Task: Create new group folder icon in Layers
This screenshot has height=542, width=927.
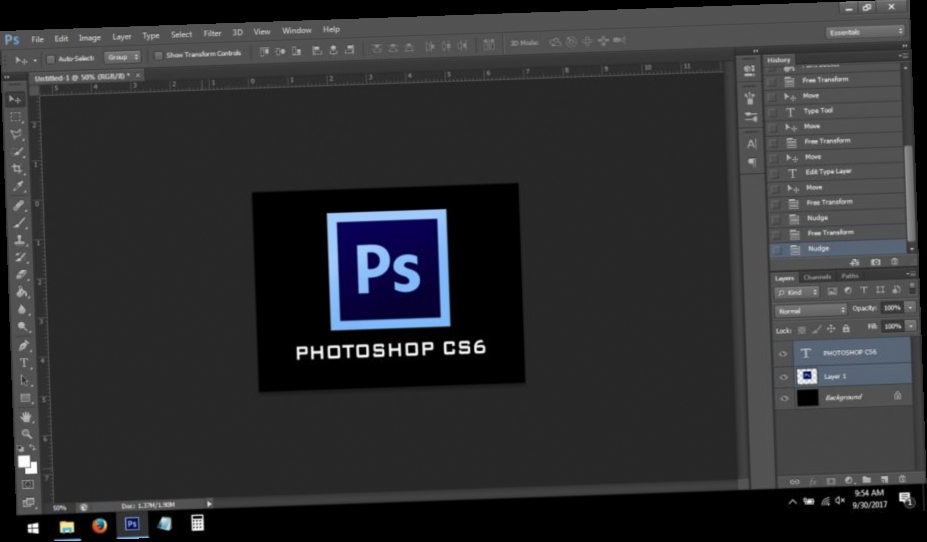Action: coord(866,480)
